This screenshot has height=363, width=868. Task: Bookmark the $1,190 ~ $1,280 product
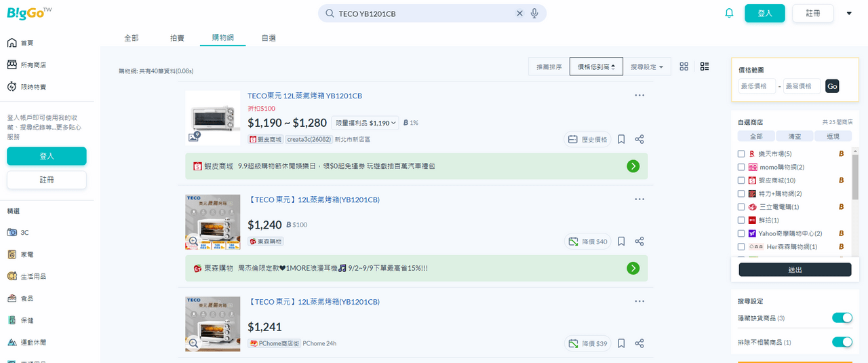(621, 139)
